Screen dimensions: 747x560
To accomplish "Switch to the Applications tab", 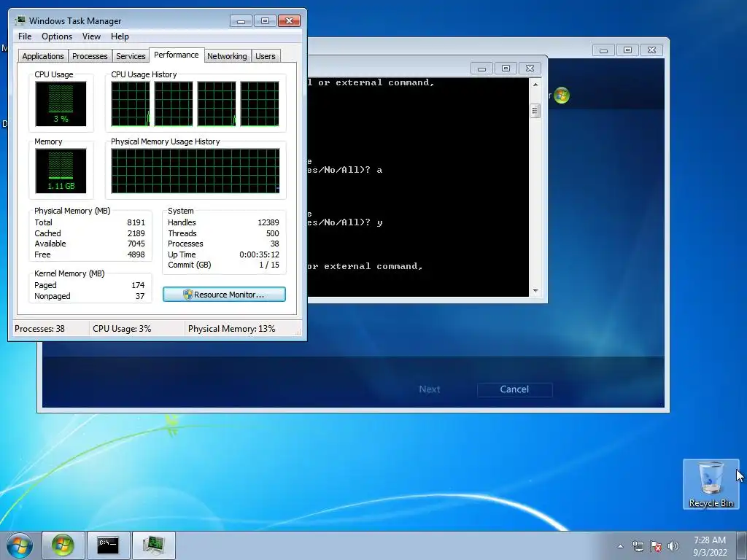I will coord(43,56).
